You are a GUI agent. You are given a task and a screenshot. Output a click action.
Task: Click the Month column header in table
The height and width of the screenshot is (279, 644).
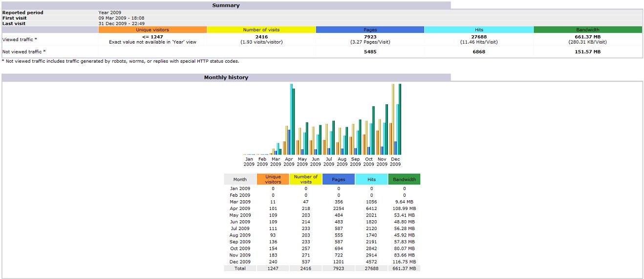[x=240, y=179]
